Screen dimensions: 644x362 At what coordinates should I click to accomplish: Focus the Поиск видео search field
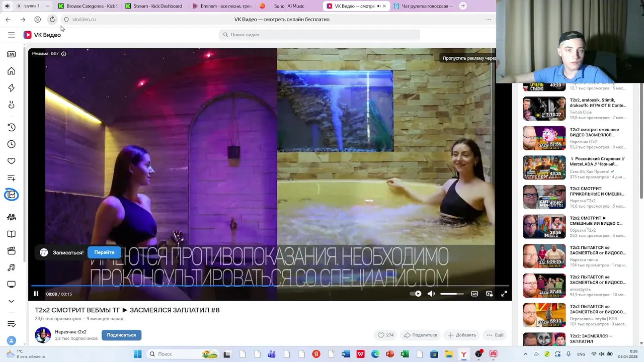pyautogui.click(x=319, y=35)
